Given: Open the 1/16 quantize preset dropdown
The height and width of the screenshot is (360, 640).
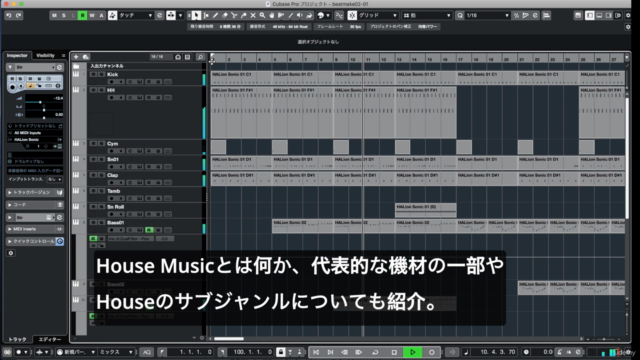Looking at the screenshot, I should tap(487, 16).
